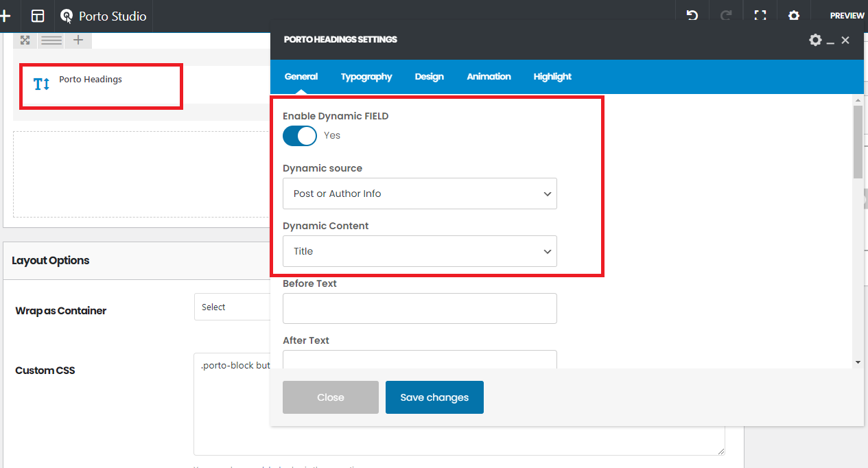Click the dialog scrollbar thumb
Image resolution: width=868 pixels, height=468 pixels.
click(858, 142)
